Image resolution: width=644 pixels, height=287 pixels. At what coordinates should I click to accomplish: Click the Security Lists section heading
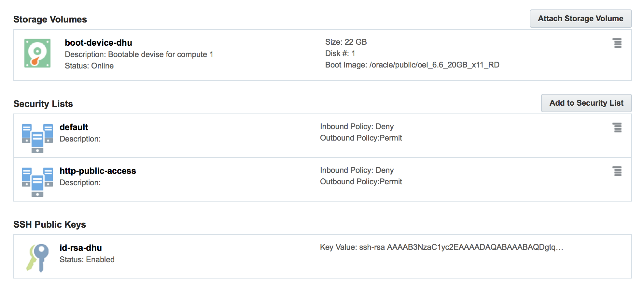(43, 104)
